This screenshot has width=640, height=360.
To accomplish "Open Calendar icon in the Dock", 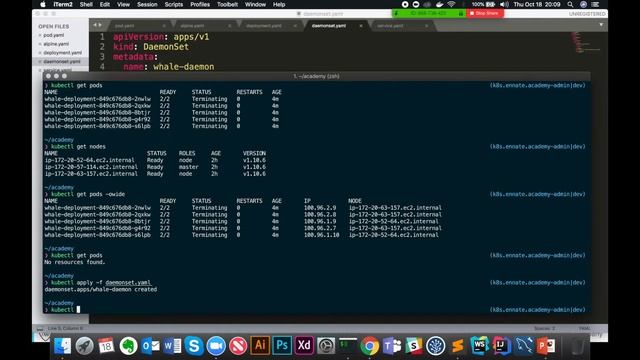I will [106, 346].
